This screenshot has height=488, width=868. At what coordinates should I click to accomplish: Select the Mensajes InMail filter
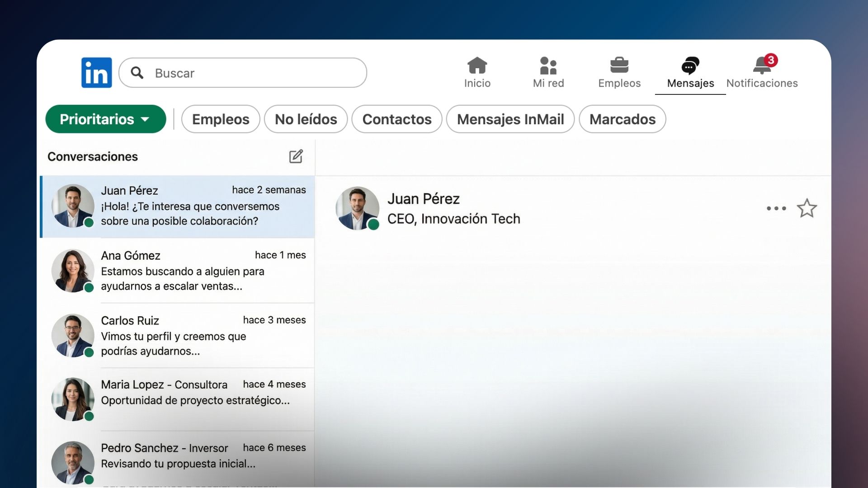click(x=510, y=119)
